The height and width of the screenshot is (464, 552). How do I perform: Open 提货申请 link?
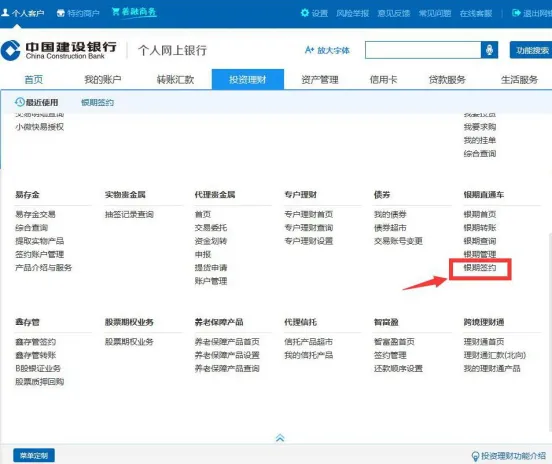click(211, 268)
